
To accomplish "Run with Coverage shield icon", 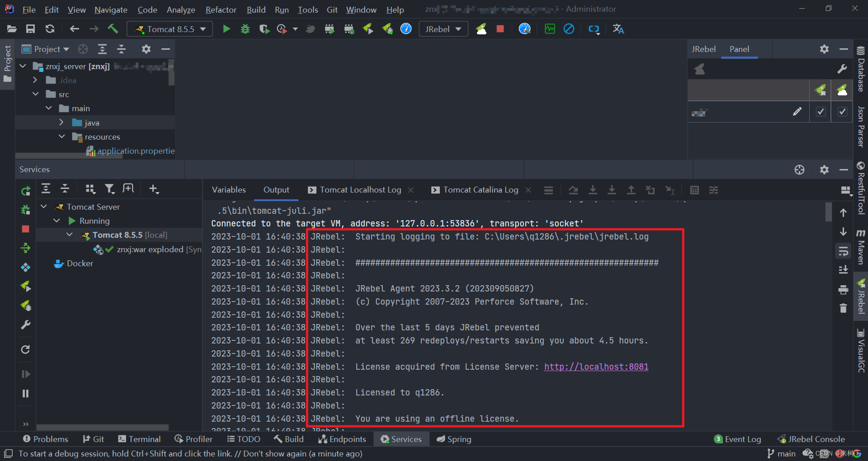I will click(264, 29).
